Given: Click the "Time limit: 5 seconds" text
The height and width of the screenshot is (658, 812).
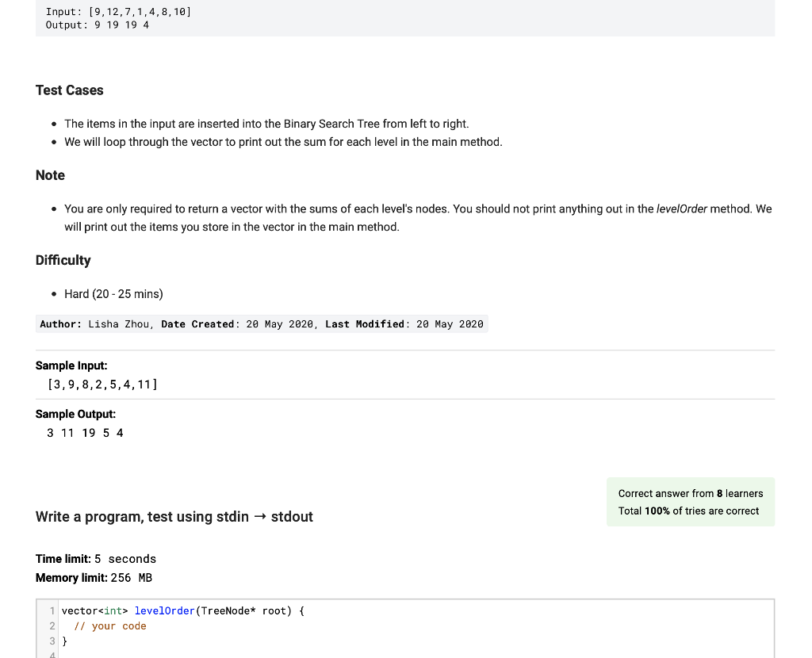Looking at the screenshot, I should (96, 559).
